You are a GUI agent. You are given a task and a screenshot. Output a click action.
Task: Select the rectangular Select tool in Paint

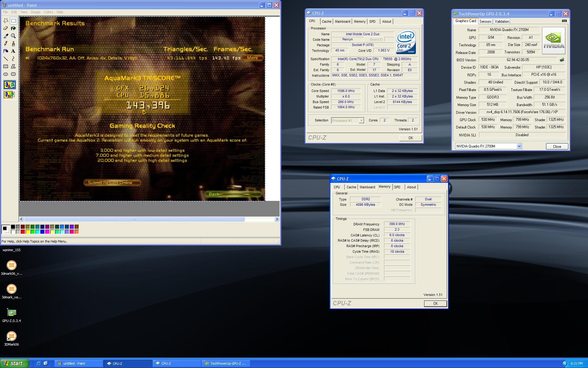[13, 21]
